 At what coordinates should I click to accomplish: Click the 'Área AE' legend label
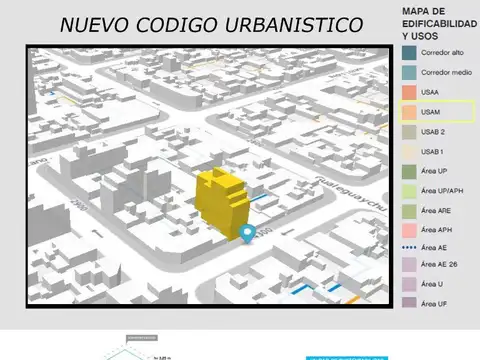(434, 247)
